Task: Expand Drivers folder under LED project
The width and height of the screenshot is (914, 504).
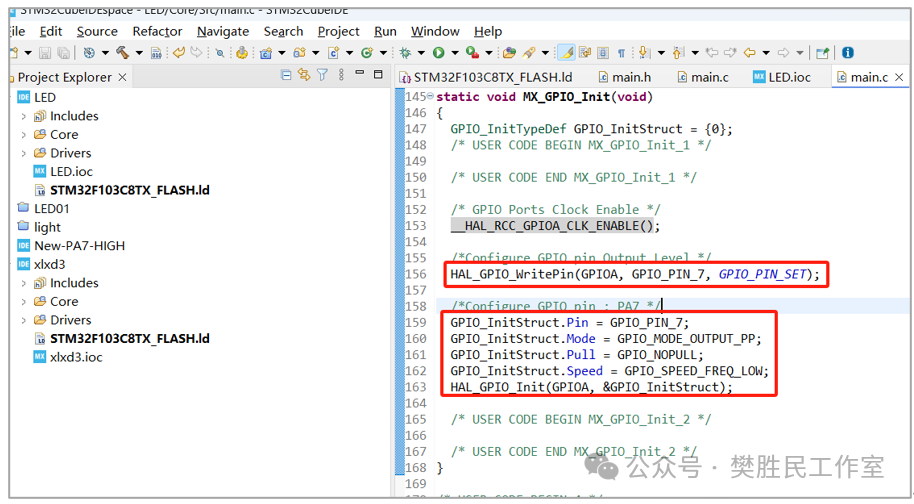Action: tap(23, 154)
